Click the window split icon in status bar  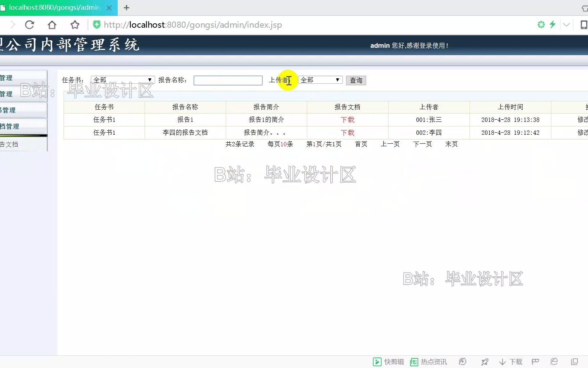574,362
